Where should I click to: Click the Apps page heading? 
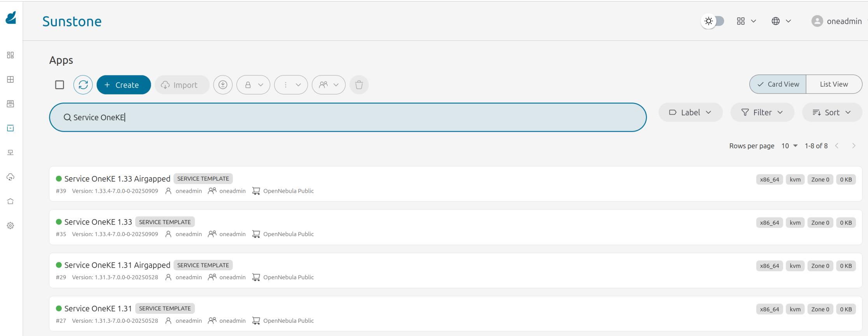coord(61,60)
